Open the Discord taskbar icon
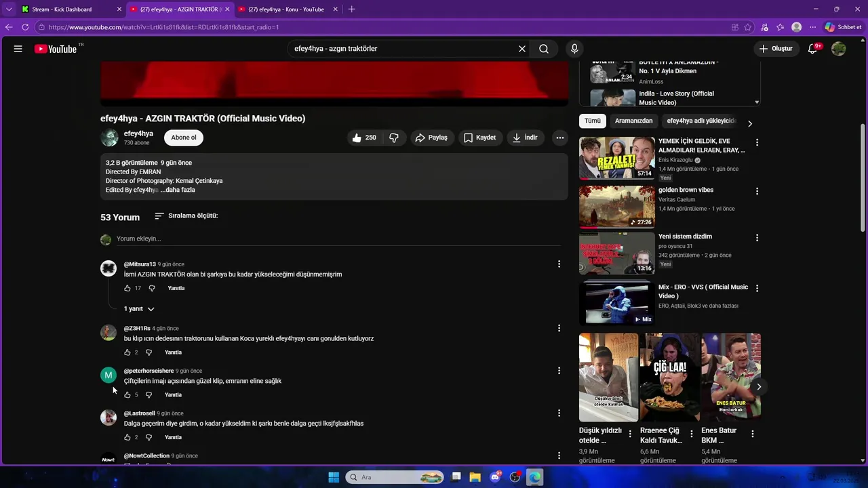Viewport: 868px width, 488px height. [x=495, y=477]
